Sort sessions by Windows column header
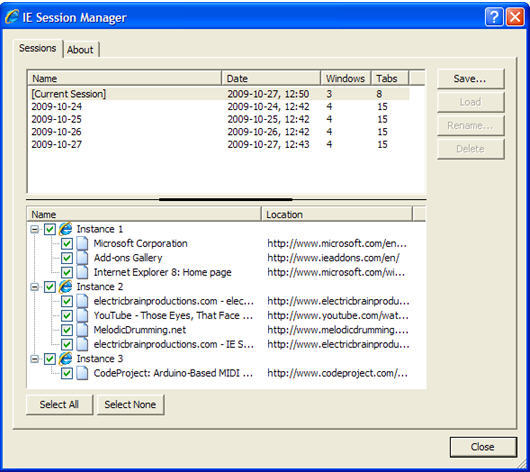 click(x=346, y=78)
